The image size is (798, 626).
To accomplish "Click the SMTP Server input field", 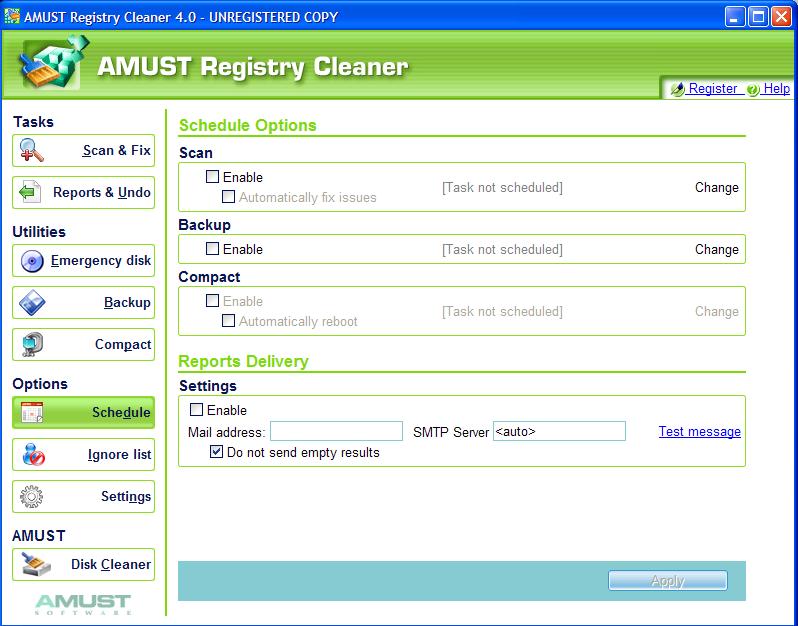I will 559,431.
